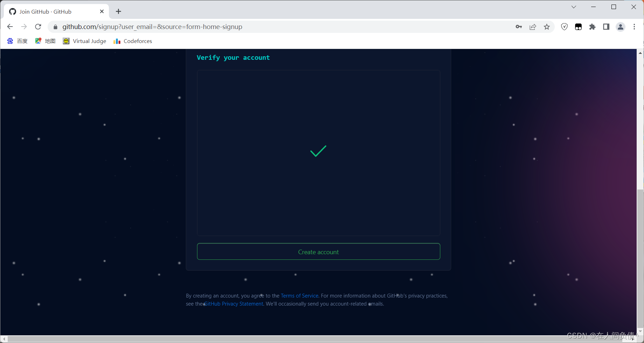Open the shield extension icon
644x343 pixels.
coord(564,27)
